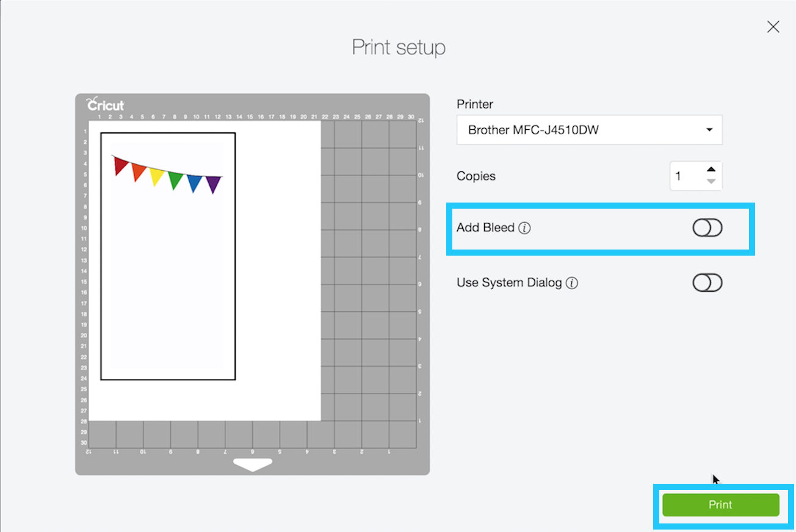This screenshot has width=796, height=532.
Task: Close the Print setup dialog
Action: (x=773, y=27)
